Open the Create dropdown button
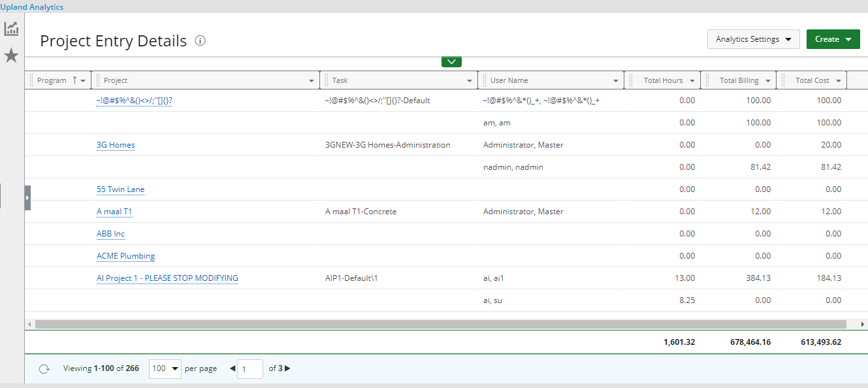The image size is (868, 388). coord(833,39)
